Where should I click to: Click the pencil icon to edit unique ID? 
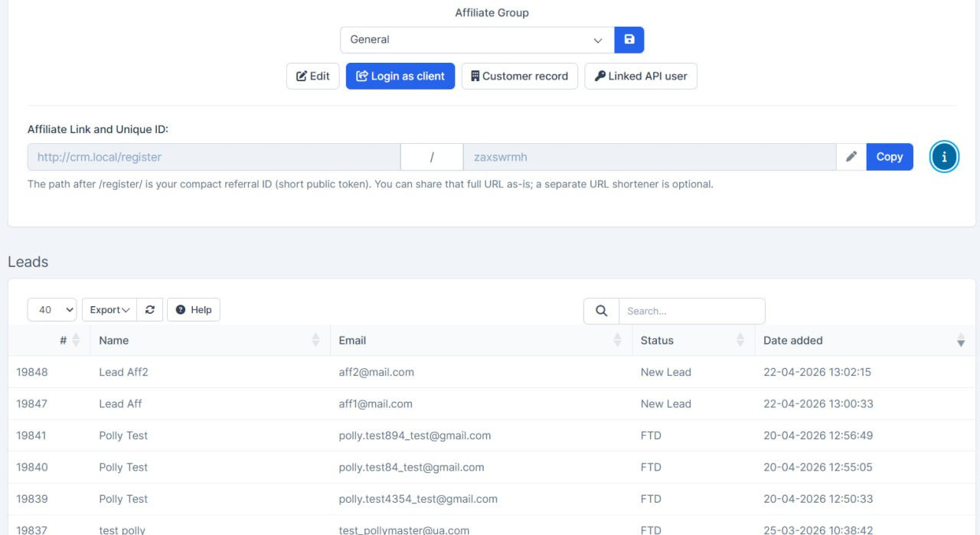(851, 157)
